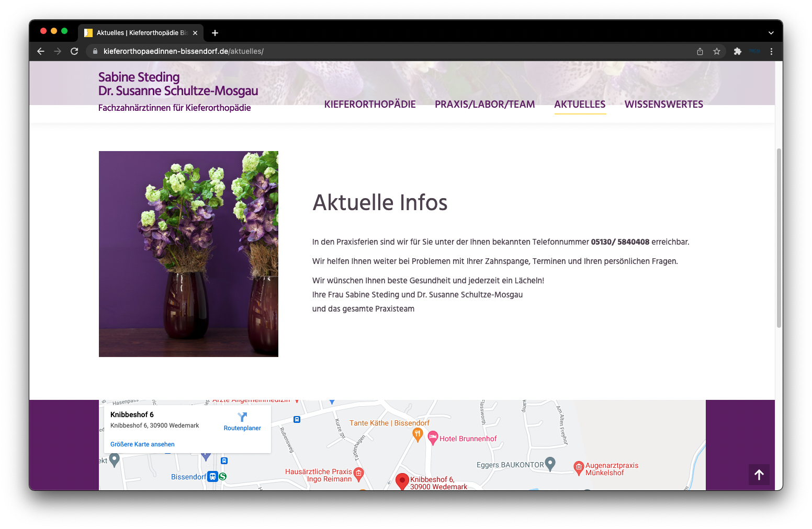
Task: Click the Chrome profile avatar icon
Action: pos(754,51)
